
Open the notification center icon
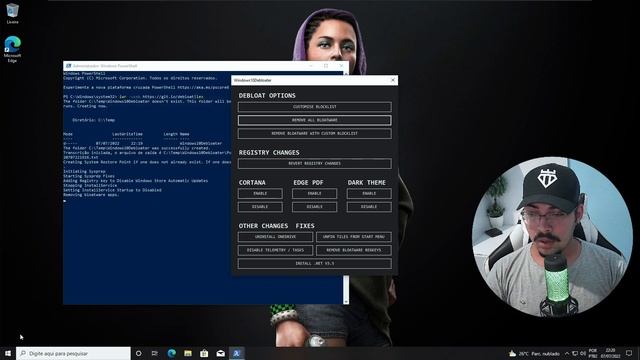click(x=629, y=353)
